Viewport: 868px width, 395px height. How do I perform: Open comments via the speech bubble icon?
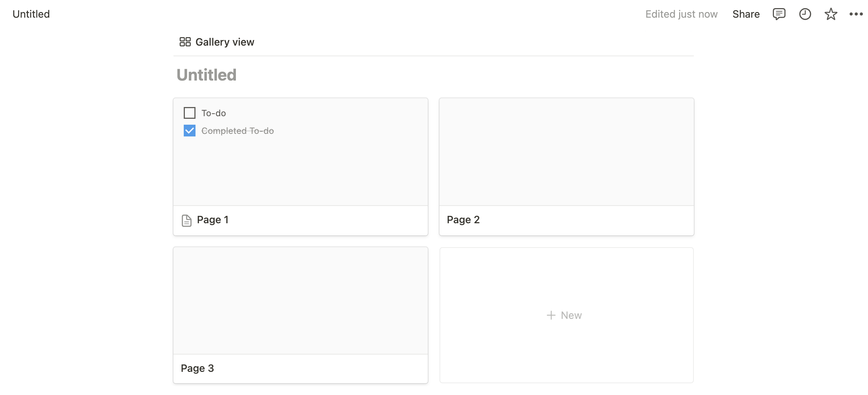[x=779, y=14]
